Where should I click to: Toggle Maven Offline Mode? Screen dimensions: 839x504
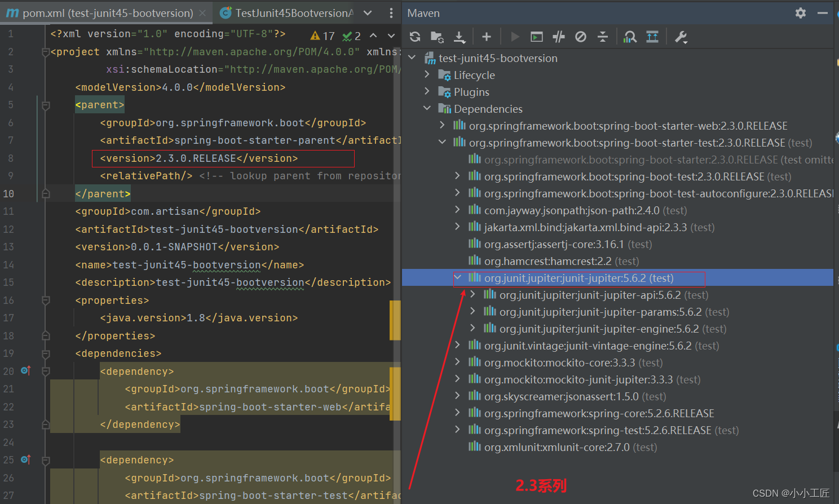click(559, 37)
